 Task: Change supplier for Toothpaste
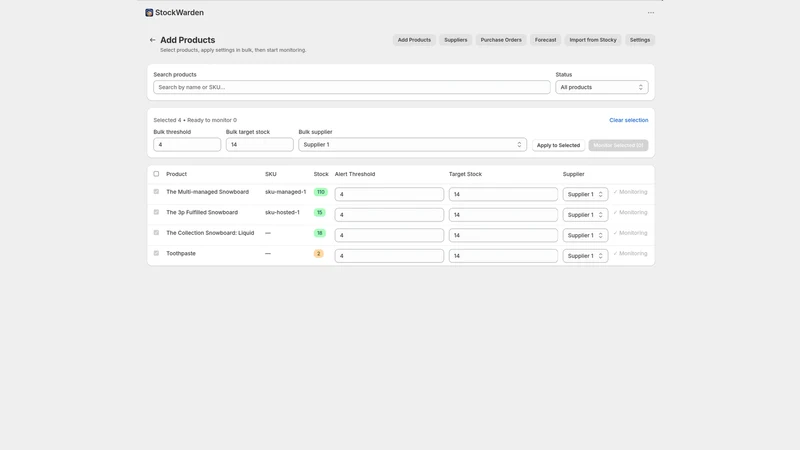click(585, 256)
